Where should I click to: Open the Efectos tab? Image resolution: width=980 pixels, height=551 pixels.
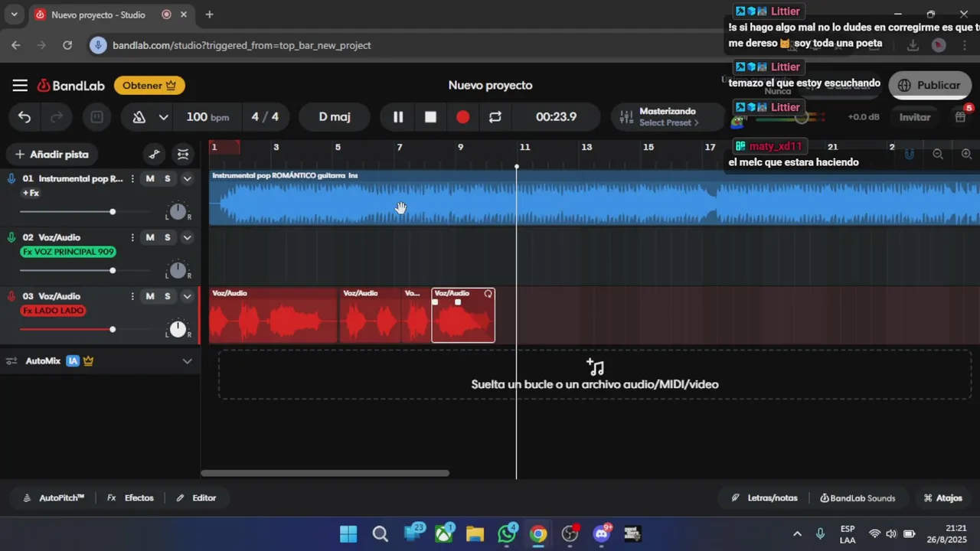pos(130,498)
